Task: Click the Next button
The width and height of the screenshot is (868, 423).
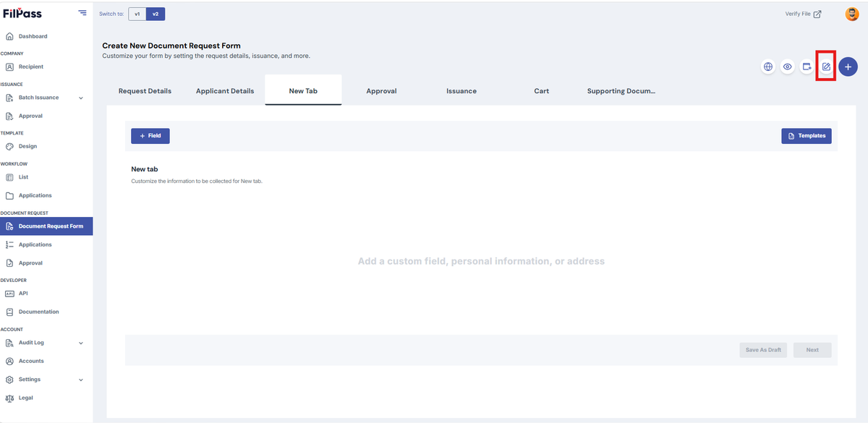Action: [x=812, y=350]
